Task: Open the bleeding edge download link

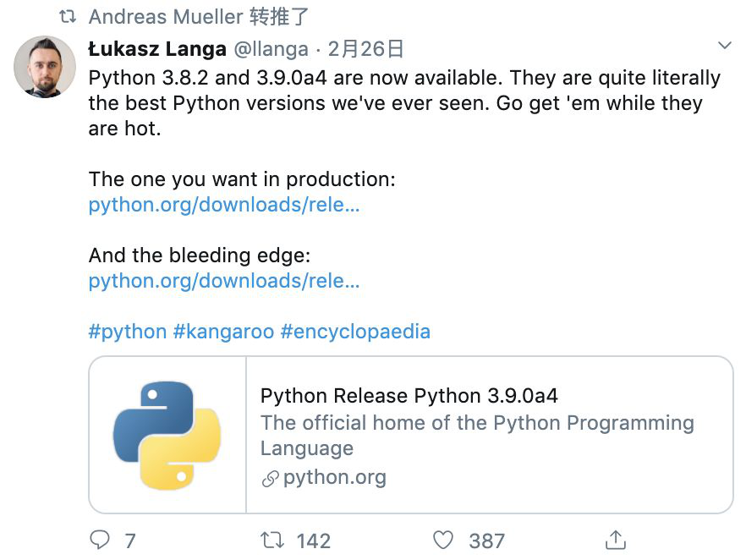Action: point(223,281)
